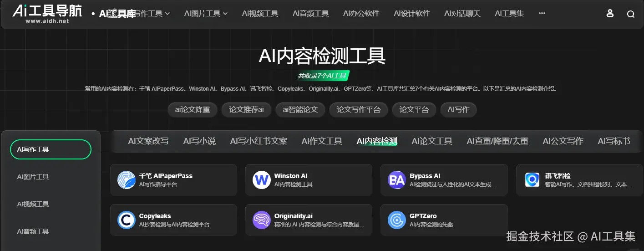Open the user account icon
The image size is (644, 251).
610,13
